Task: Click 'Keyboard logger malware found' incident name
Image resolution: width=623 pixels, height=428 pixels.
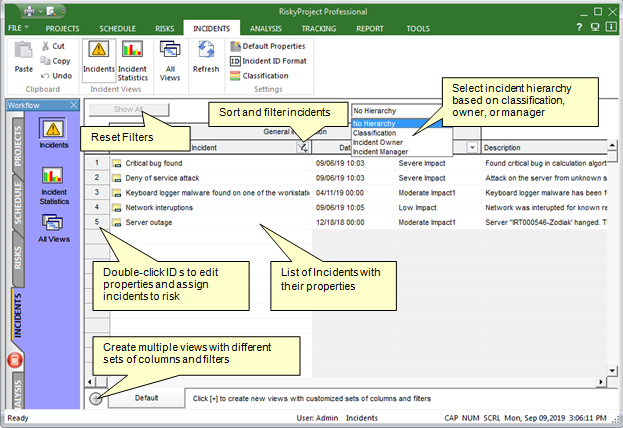Action: (217, 193)
